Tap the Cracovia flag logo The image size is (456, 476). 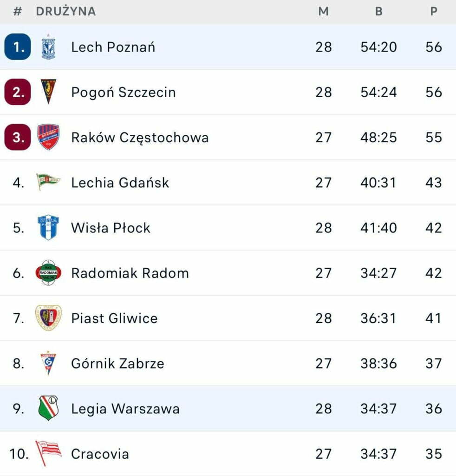pyautogui.click(x=48, y=453)
